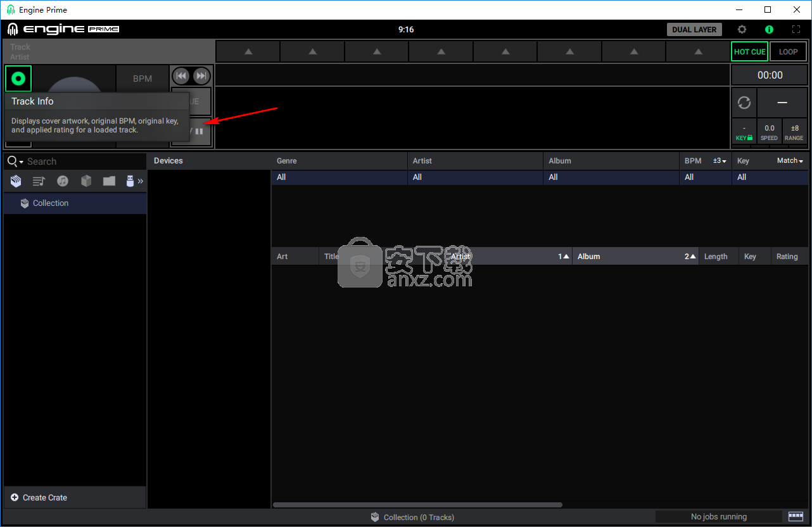Click the 9:16 clock display
This screenshot has height=527, width=812.
coord(406,29)
